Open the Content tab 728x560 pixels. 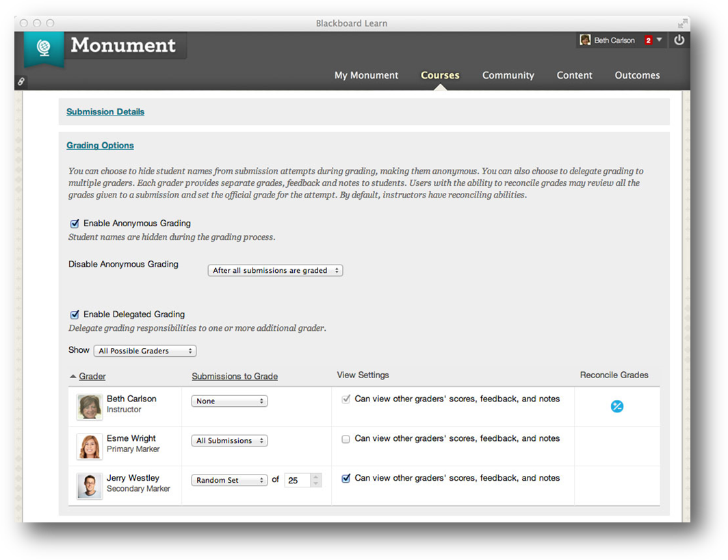click(x=574, y=75)
